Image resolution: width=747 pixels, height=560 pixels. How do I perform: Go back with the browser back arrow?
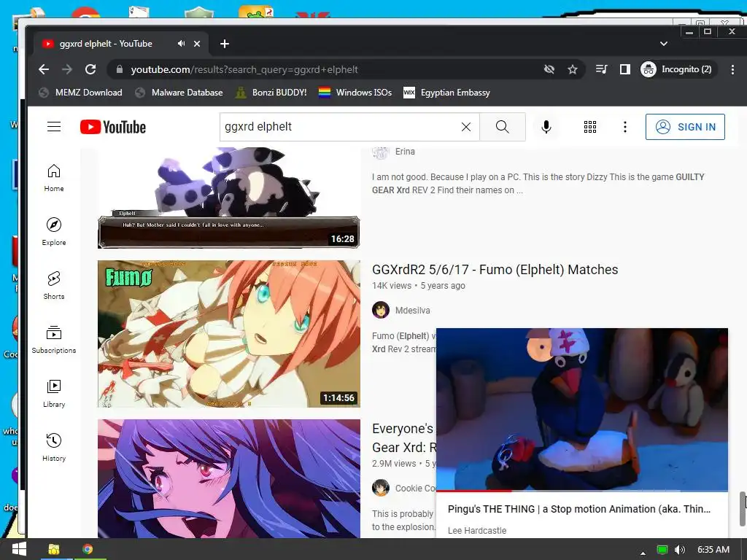44,69
